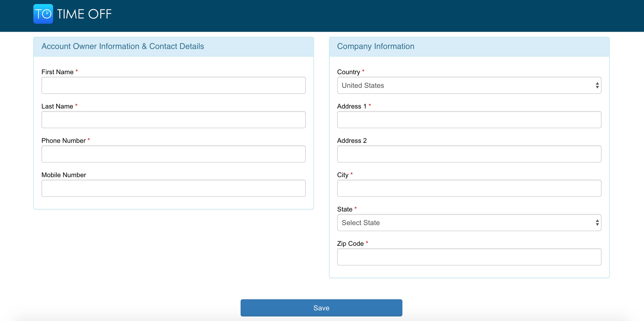Click the Account Owner Information heading

(x=123, y=46)
